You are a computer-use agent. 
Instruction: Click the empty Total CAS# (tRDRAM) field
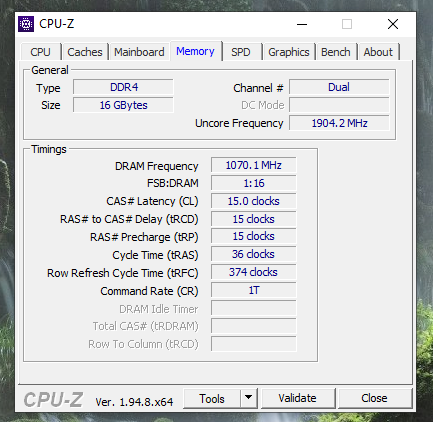tap(254, 326)
